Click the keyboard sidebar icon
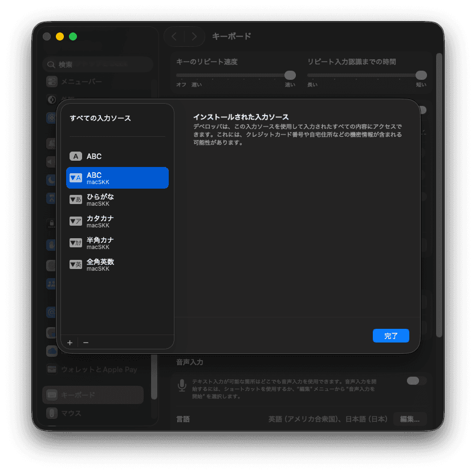Viewport: 476px width, 473px height. [x=52, y=395]
